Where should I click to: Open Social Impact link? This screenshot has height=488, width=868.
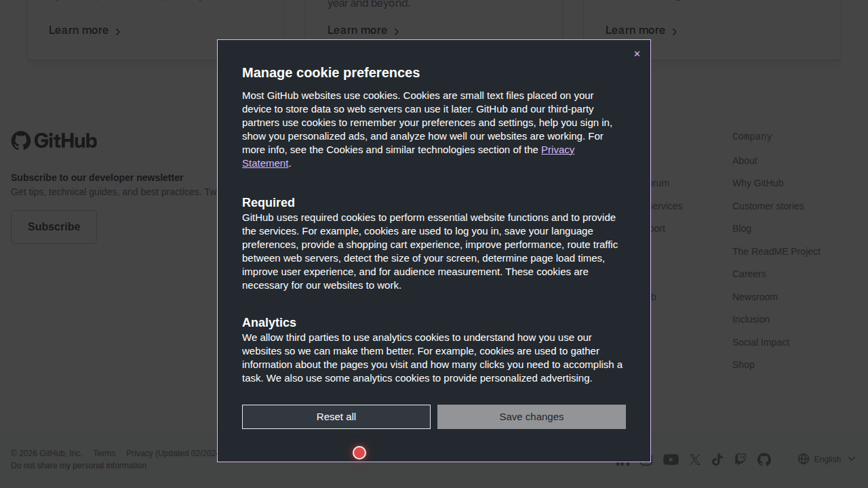point(761,342)
